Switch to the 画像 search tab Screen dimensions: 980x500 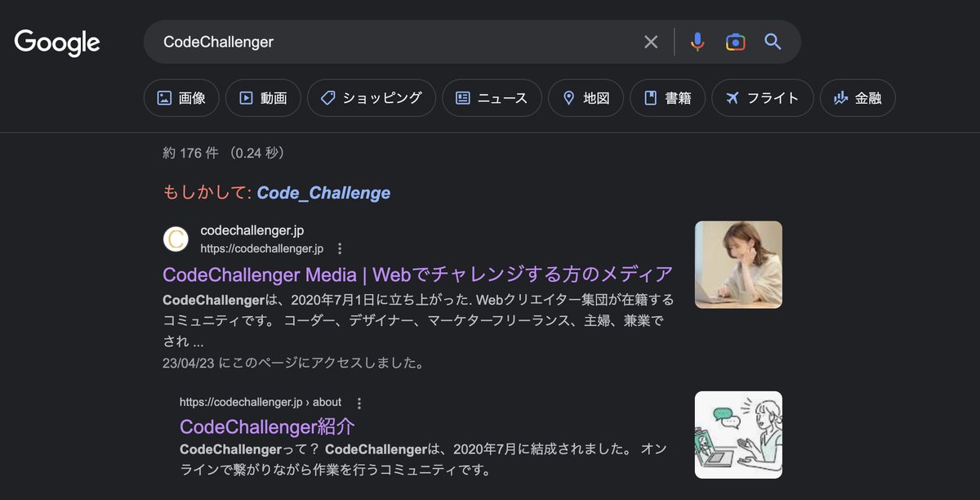coord(180,97)
